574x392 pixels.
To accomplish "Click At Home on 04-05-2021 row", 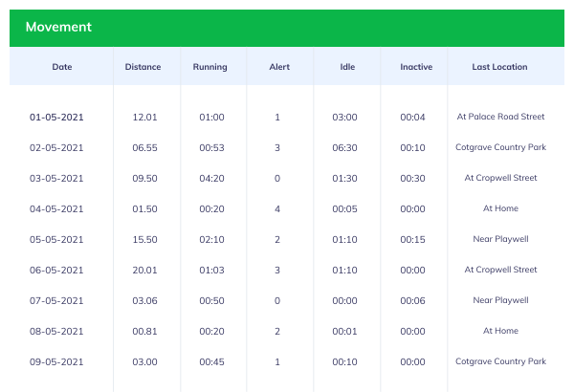I will tap(500, 208).
